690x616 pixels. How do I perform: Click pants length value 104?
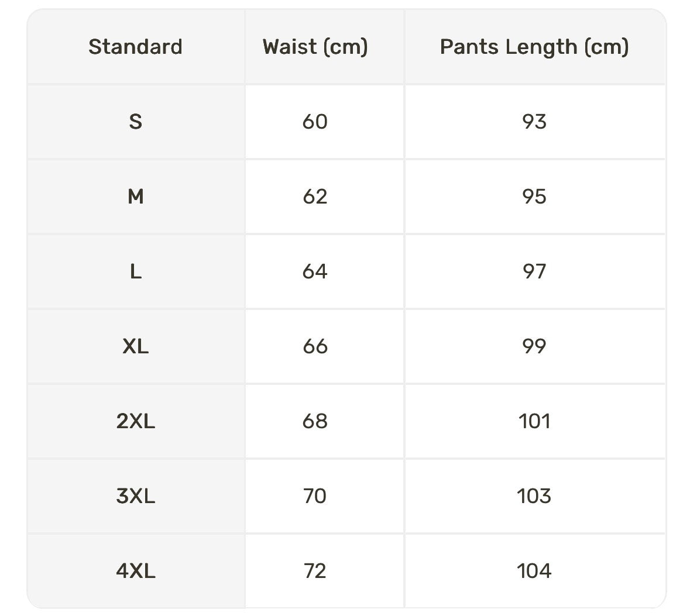[534, 571]
